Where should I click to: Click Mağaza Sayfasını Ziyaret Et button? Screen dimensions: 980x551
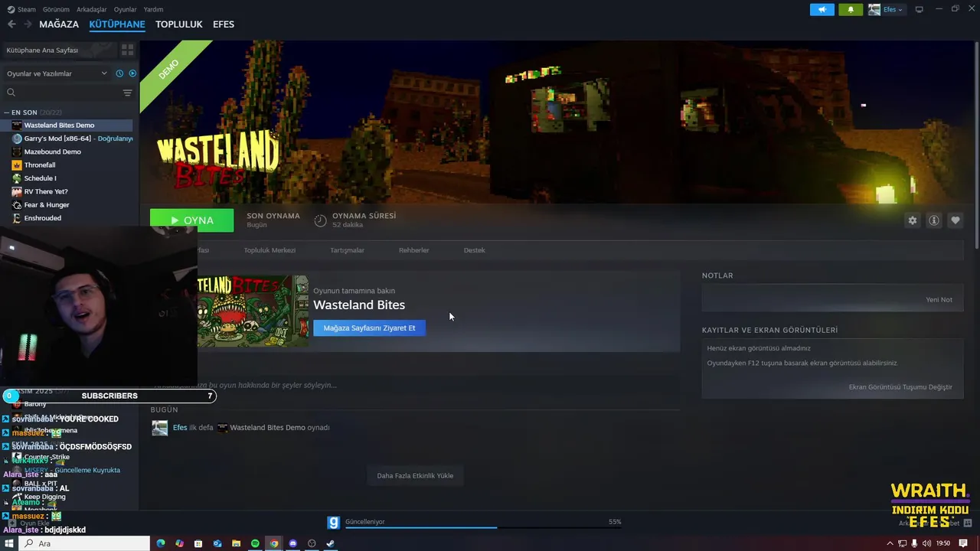pos(369,328)
